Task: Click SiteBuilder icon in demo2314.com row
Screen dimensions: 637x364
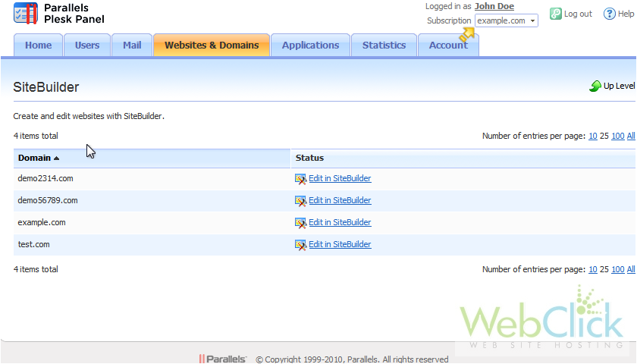Action: (x=300, y=179)
